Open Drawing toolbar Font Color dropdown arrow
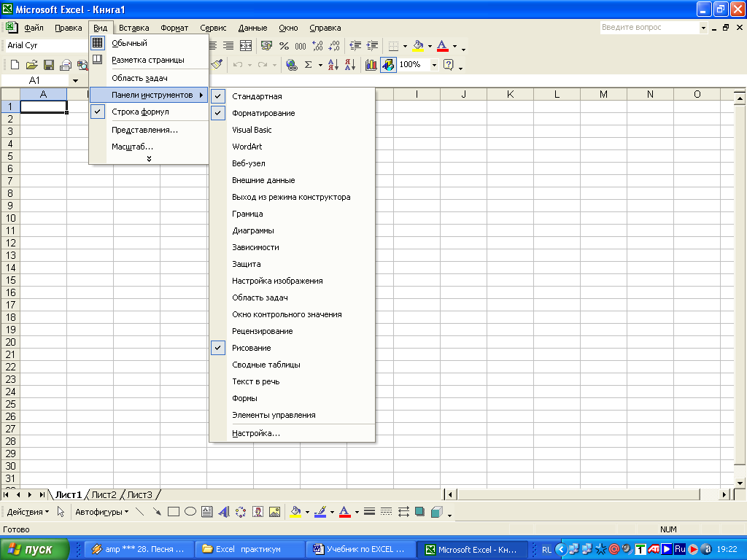Viewport: 747px width, 560px height. [356, 512]
